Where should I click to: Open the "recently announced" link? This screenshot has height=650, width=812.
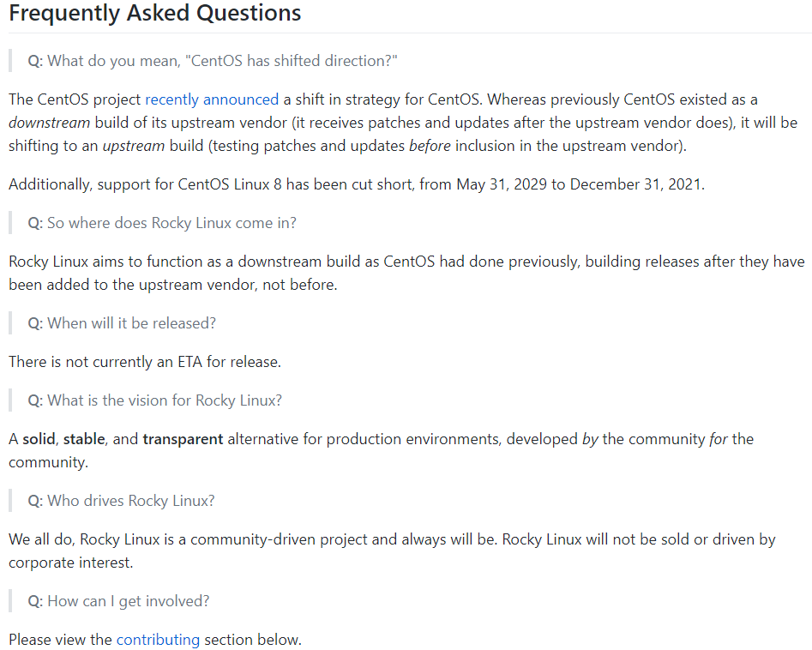coord(212,99)
